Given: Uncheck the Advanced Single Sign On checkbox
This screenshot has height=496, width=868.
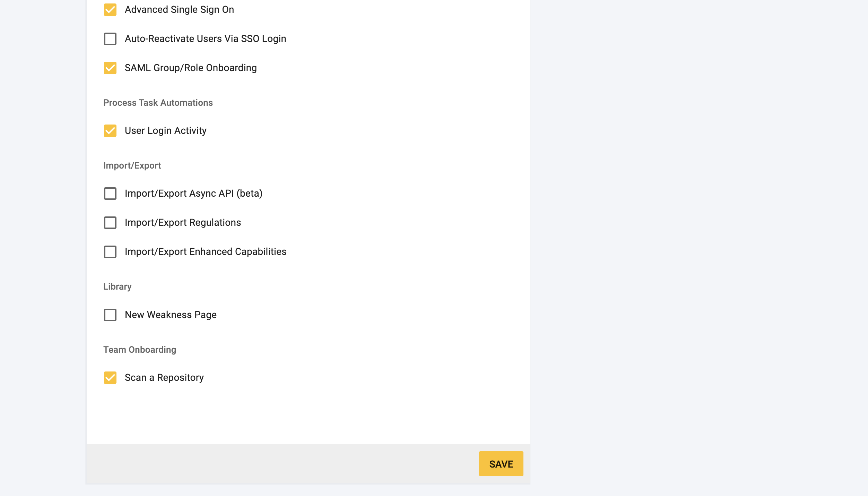Looking at the screenshot, I should click(x=110, y=10).
